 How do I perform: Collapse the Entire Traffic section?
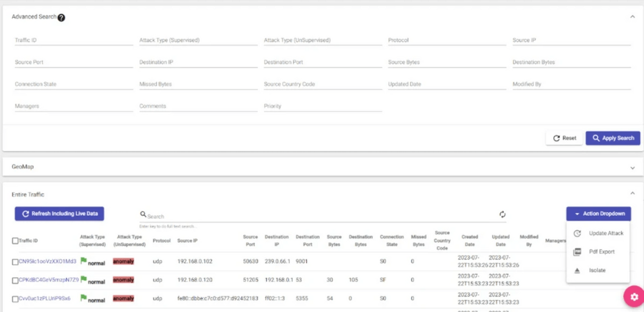pyautogui.click(x=632, y=194)
